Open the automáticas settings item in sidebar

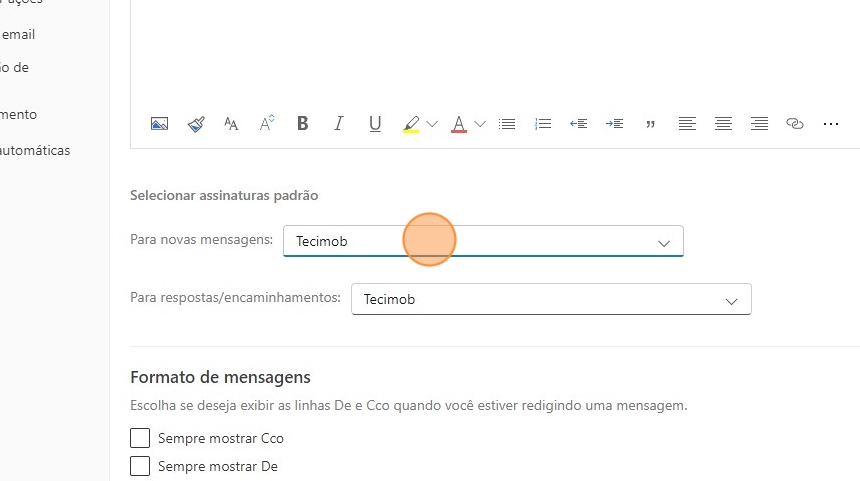pos(36,151)
